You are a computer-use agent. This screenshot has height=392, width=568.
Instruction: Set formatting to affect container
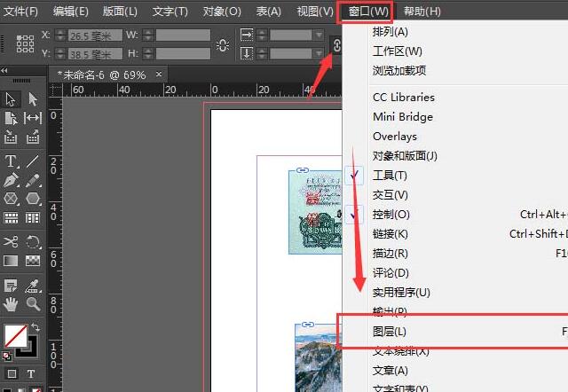tap(12, 373)
